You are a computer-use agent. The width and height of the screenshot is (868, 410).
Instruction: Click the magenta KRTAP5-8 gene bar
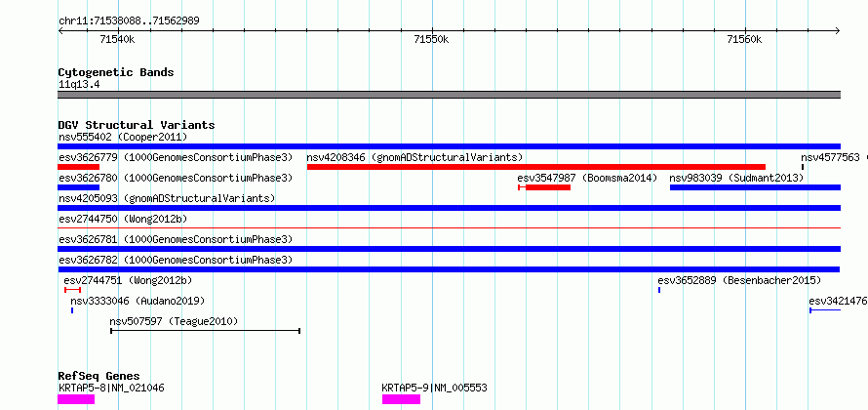coord(76,399)
